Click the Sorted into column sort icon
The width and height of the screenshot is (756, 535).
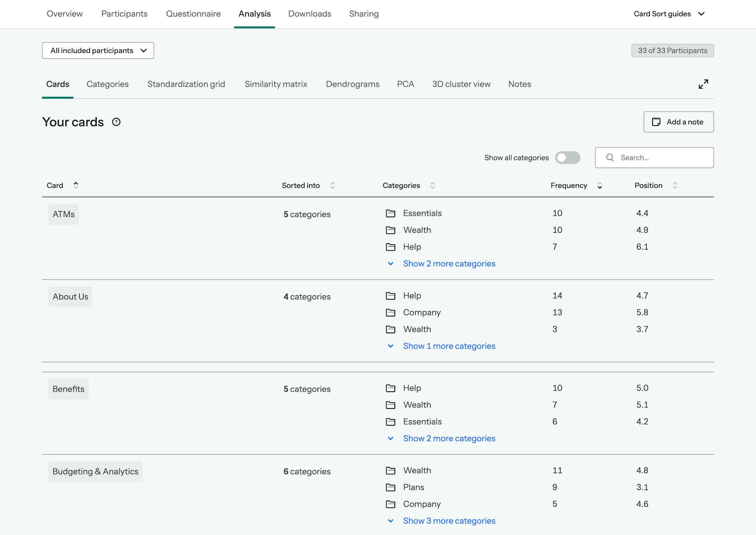click(333, 185)
